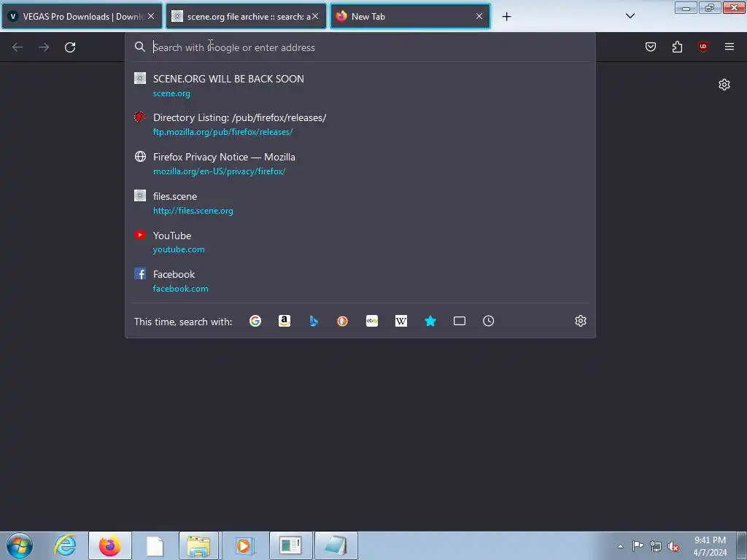Open files.scene suggestion

pos(360,203)
